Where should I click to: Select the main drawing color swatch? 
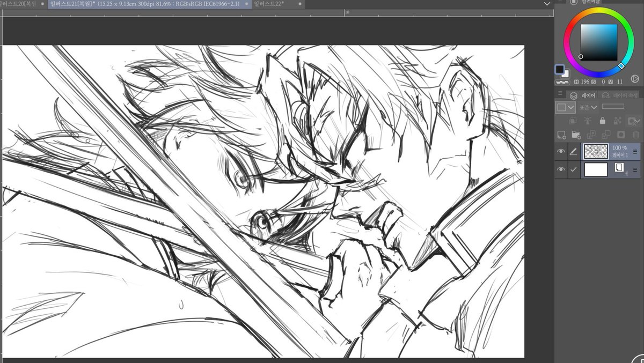coord(560,69)
